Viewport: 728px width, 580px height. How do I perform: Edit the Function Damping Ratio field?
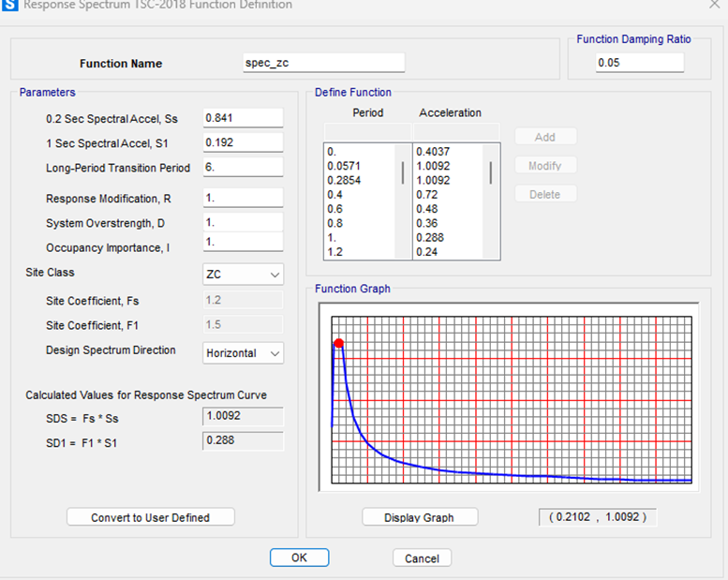639,63
